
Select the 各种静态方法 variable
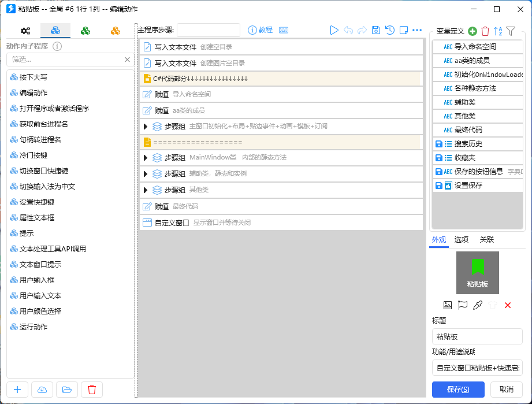click(x=478, y=88)
